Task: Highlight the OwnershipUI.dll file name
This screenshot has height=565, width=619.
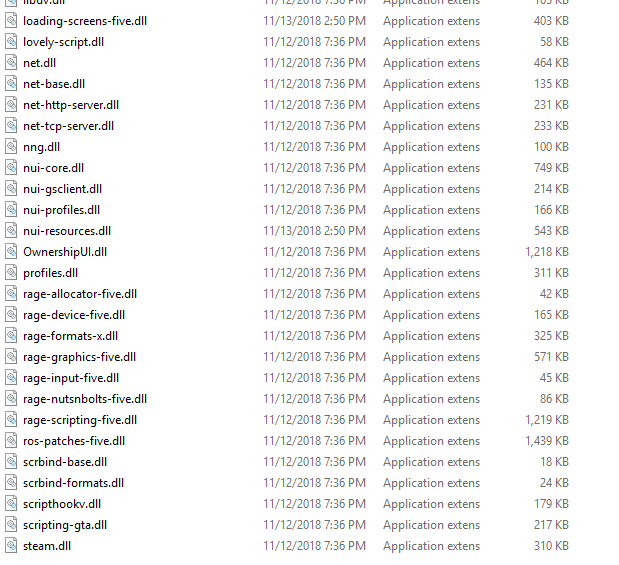Action: tap(65, 252)
